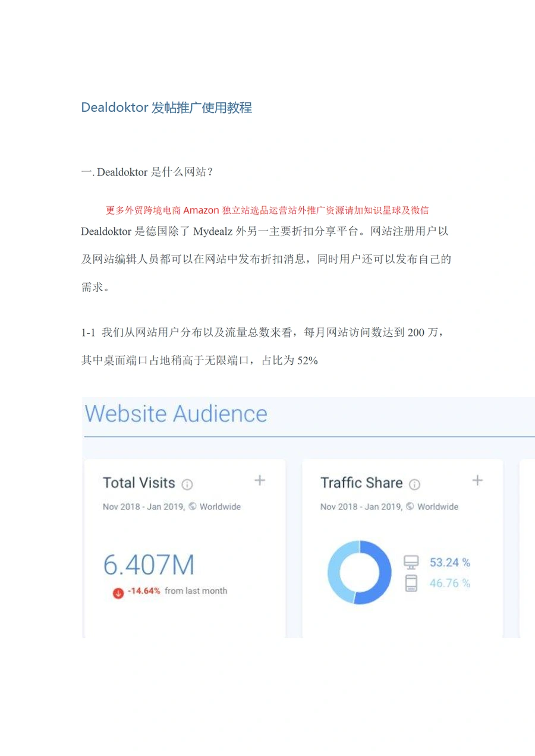
Task: Click the info icon beside Total Visits
Action: tap(187, 484)
